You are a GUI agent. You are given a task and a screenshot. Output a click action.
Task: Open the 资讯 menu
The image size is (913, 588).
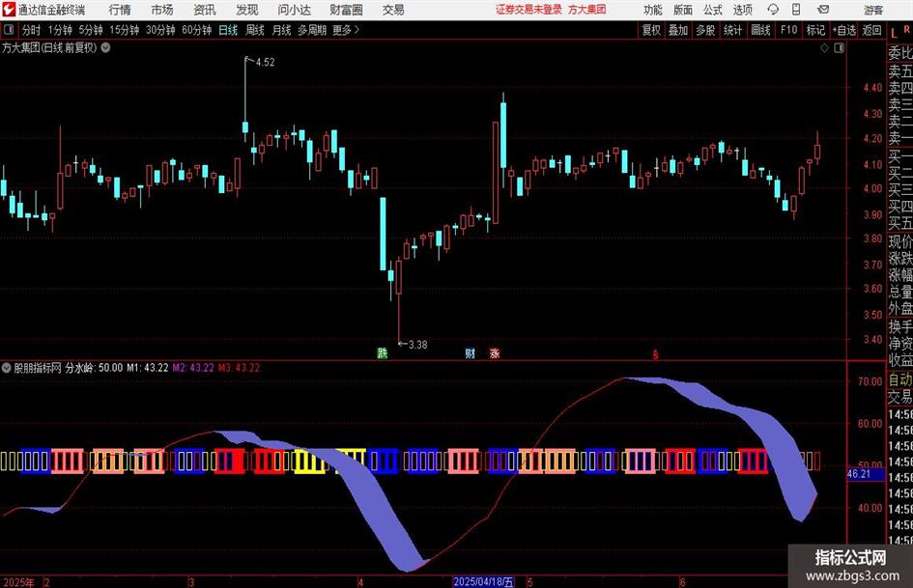tap(205, 10)
